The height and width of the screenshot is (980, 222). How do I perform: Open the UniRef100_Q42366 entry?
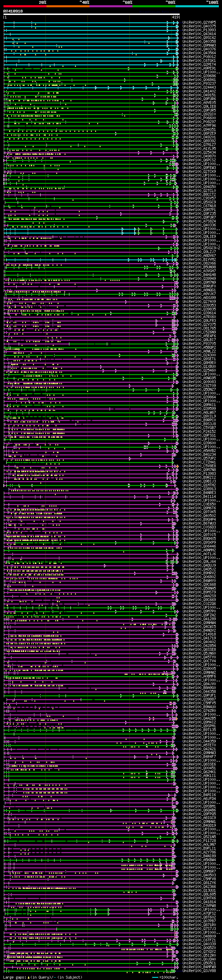(x=199, y=886)
